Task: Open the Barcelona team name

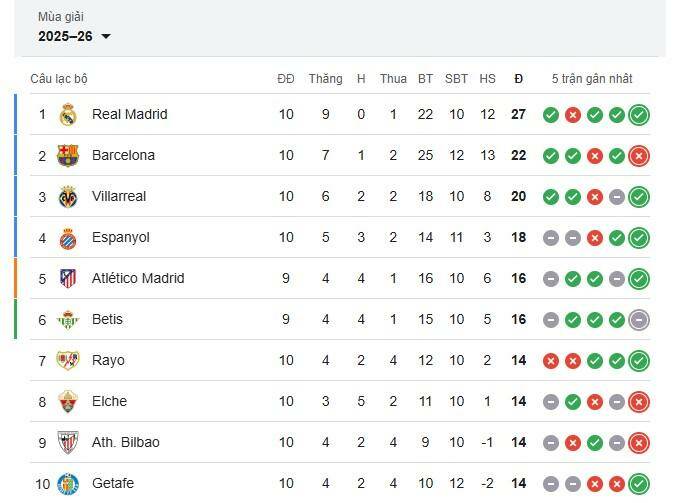Action: click(123, 156)
